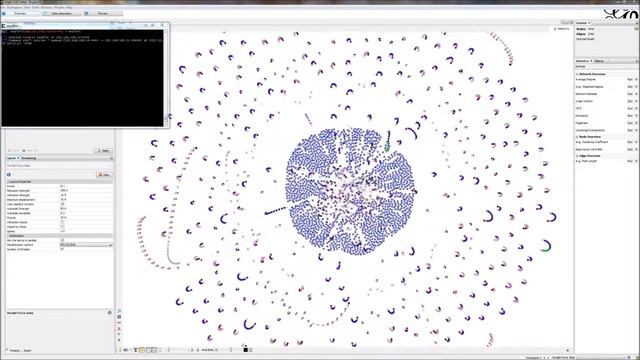This screenshot has height=360, width=640.
Task: Open the Statistics tab
Action: click(x=583, y=61)
